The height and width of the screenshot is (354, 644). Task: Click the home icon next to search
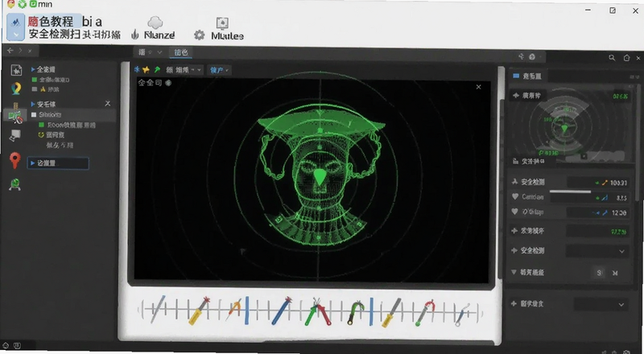(x=627, y=58)
